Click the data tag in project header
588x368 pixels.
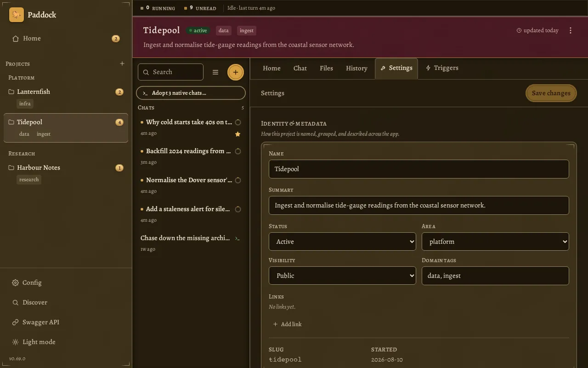(x=224, y=30)
